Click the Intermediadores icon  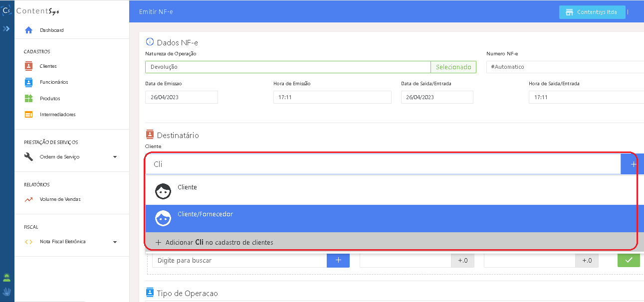[x=29, y=115]
